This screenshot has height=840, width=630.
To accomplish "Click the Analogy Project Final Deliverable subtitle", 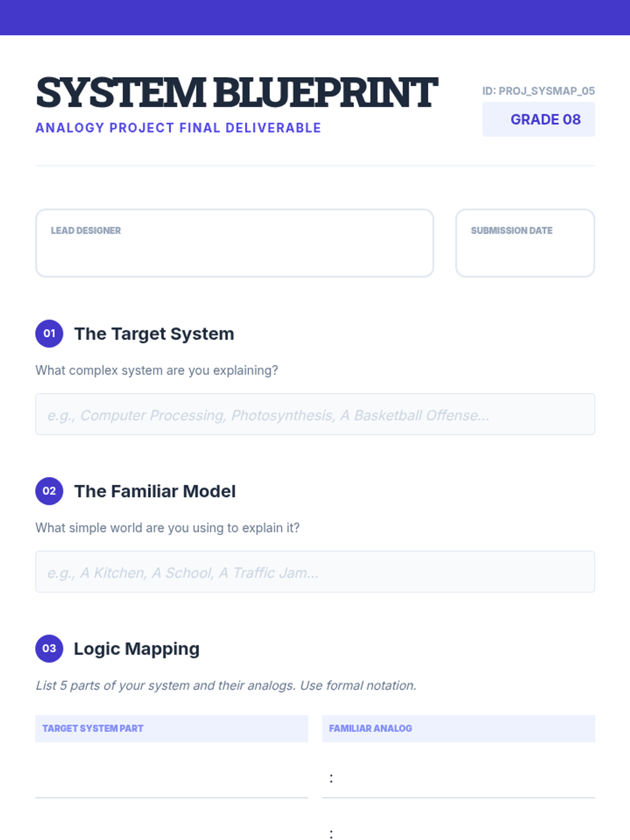I will click(x=178, y=128).
